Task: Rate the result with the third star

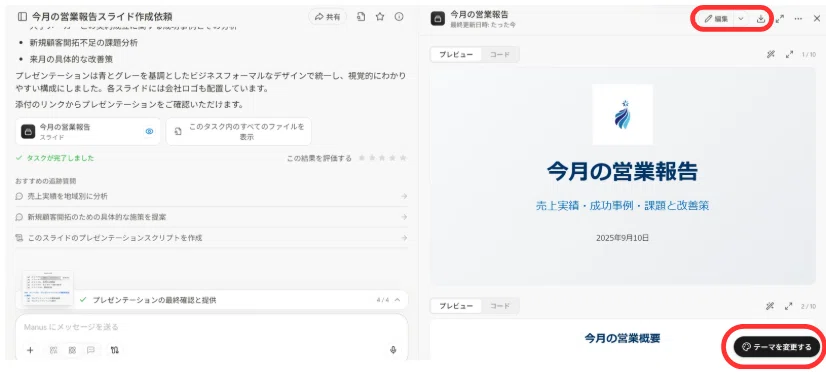Action: [x=382, y=158]
